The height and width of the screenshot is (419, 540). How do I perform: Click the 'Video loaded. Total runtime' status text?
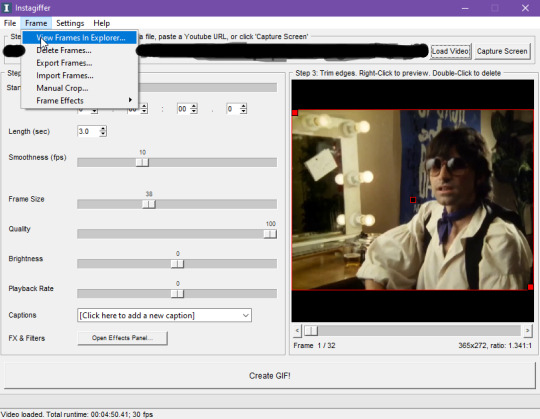(x=77, y=414)
